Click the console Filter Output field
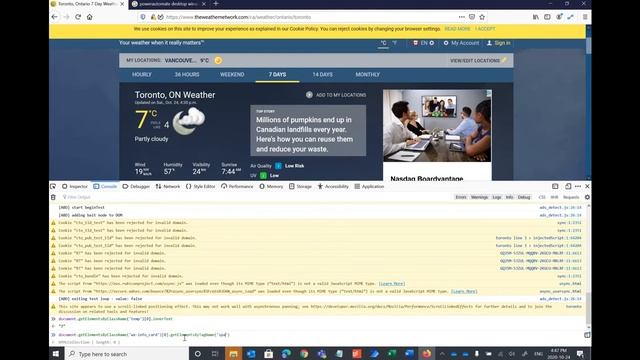Viewport: 640px width, 360px height. click(257, 197)
